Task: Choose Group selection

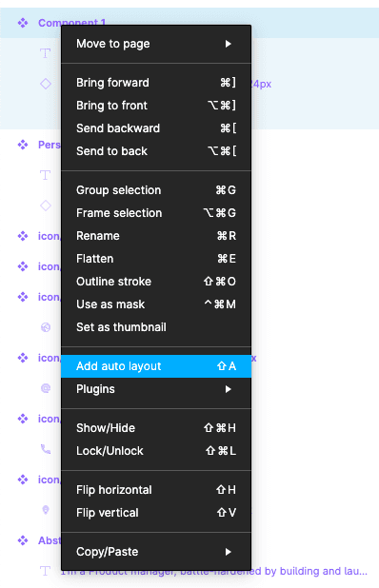Action: click(x=156, y=190)
